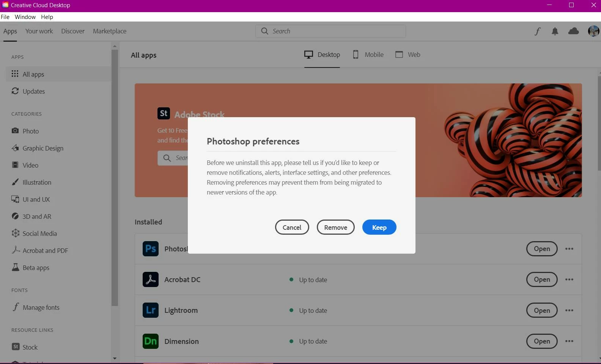Switch to the Desktop apps view

click(322, 55)
